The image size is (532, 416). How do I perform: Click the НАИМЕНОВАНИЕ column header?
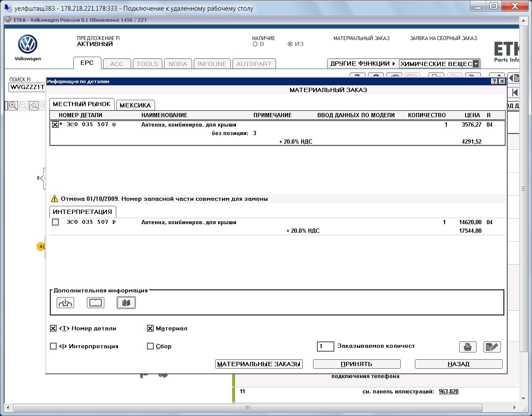164,115
